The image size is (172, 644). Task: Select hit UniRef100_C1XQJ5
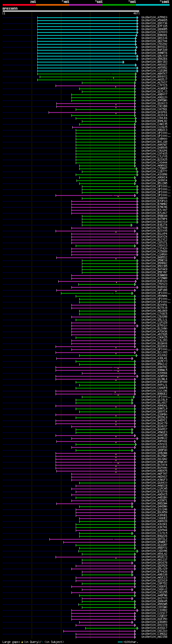(x=154, y=127)
